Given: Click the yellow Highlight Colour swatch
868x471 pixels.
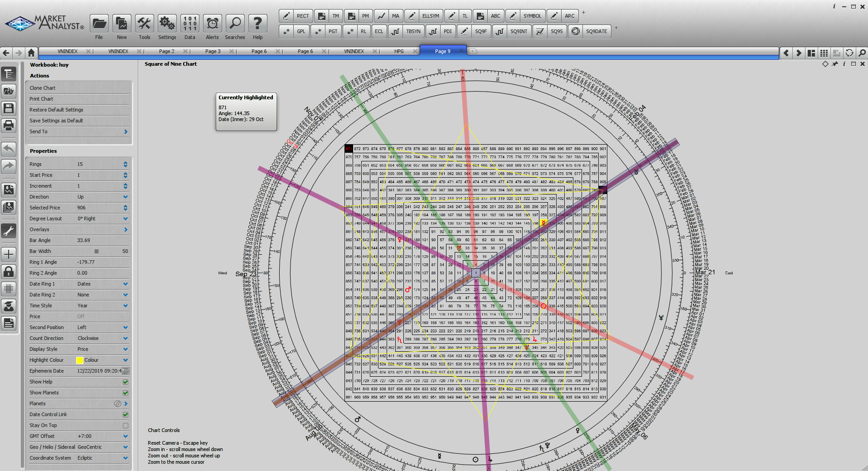Looking at the screenshot, I should [x=80, y=360].
